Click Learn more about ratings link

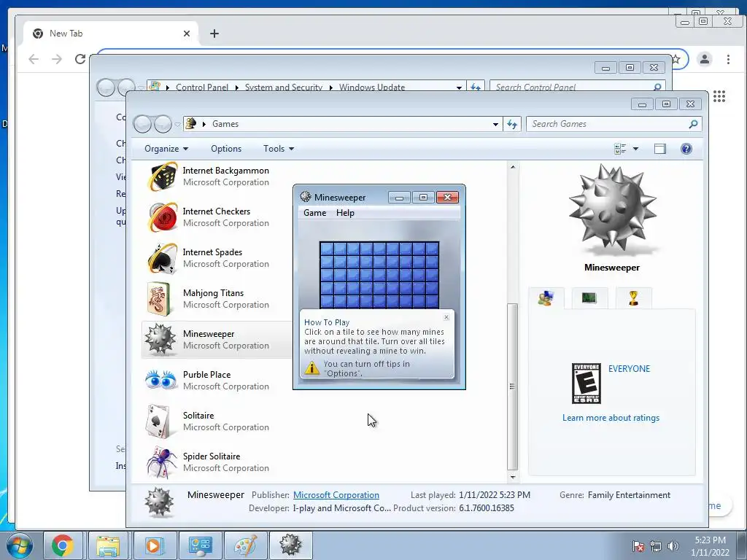click(x=611, y=418)
